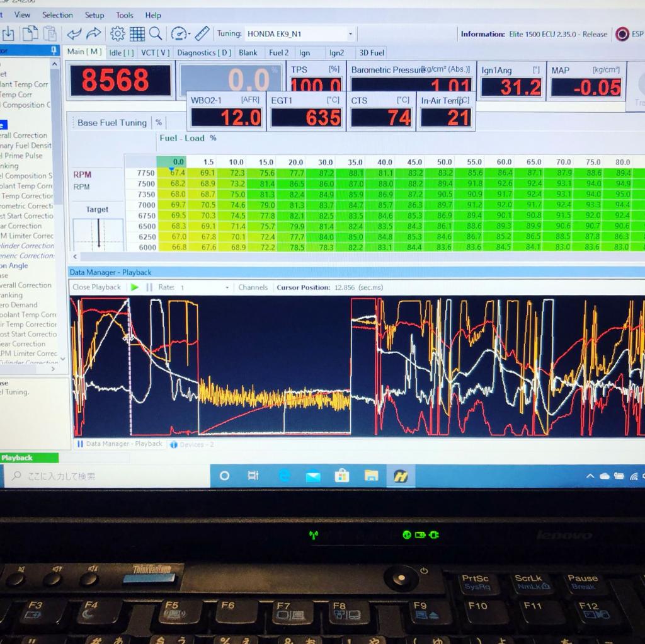Click the magnifying glass search icon
Screen dimensions: 645x644
pos(156,33)
